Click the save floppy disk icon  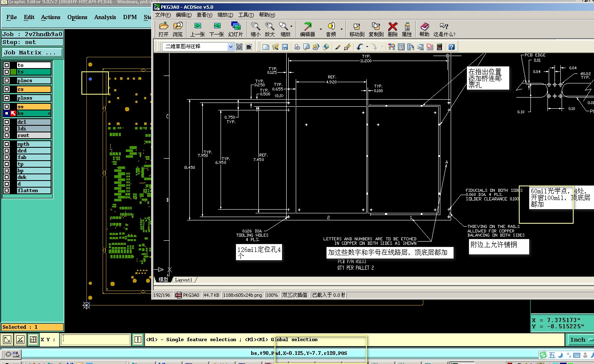285,47
